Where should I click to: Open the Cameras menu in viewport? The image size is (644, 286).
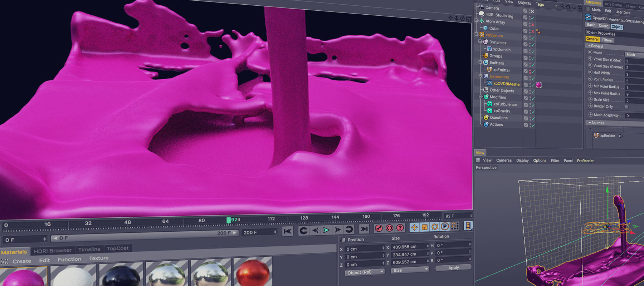(x=504, y=160)
